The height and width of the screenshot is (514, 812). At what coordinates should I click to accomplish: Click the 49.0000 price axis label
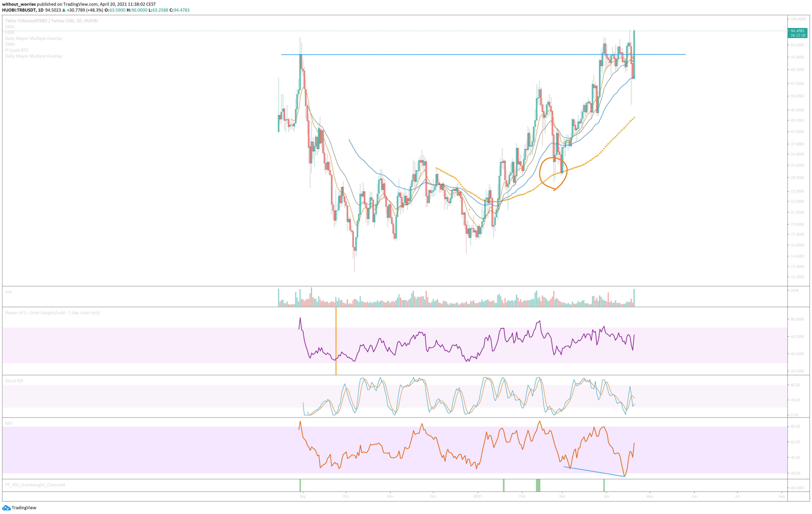(797, 110)
